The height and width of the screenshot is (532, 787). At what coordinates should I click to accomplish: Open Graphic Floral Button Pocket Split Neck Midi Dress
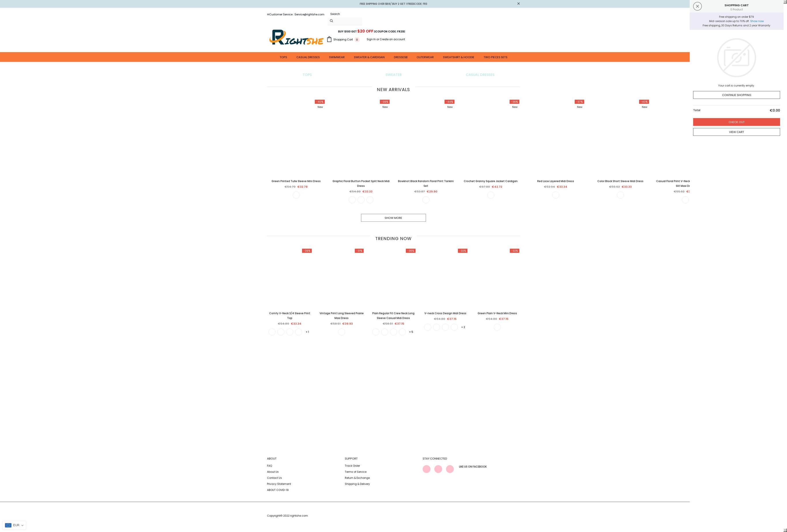click(361, 184)
